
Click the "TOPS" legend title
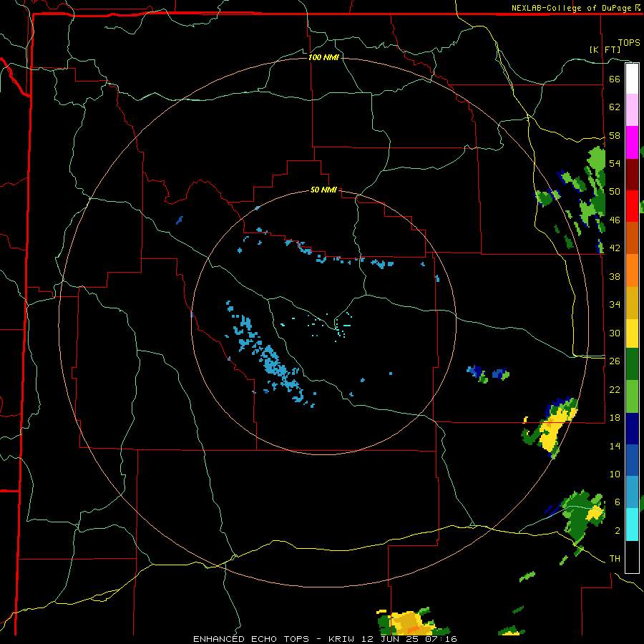[629, 43]
